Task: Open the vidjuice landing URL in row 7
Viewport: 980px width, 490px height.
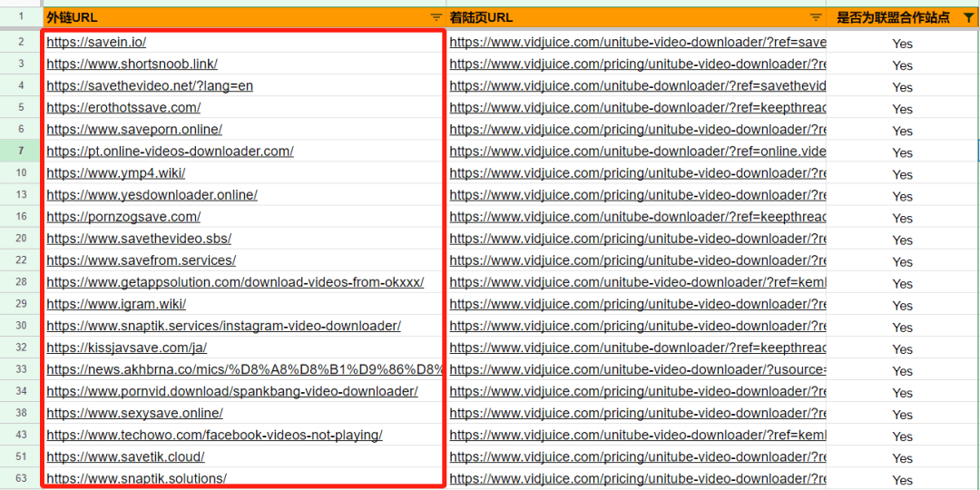Action: (x=638, y=152)
